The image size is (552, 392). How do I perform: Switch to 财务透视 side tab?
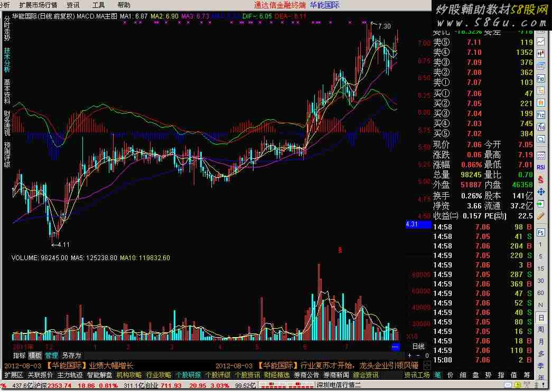click(x=7, y=123)
